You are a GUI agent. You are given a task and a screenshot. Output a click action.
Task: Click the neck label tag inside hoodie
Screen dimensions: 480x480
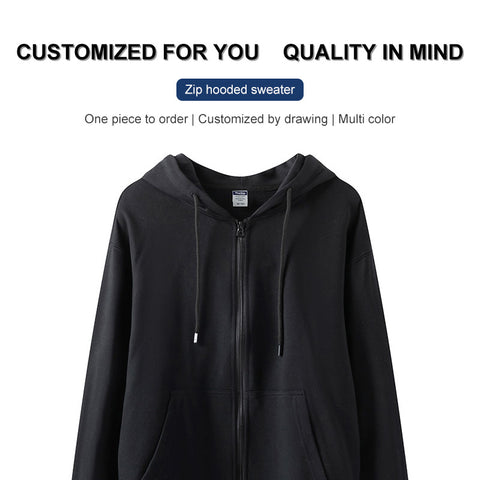pyautogui.click(x=240, y=199)
